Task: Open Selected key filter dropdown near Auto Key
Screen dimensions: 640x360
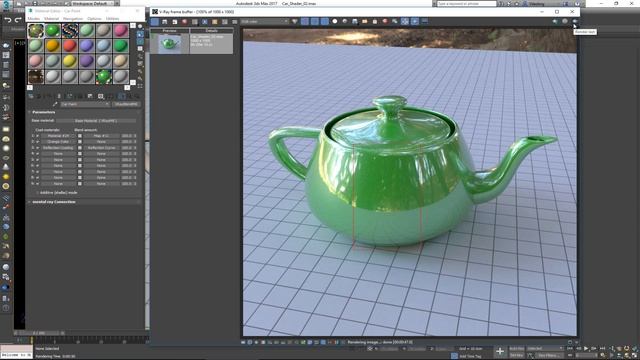Action: (x=544, y=348)
